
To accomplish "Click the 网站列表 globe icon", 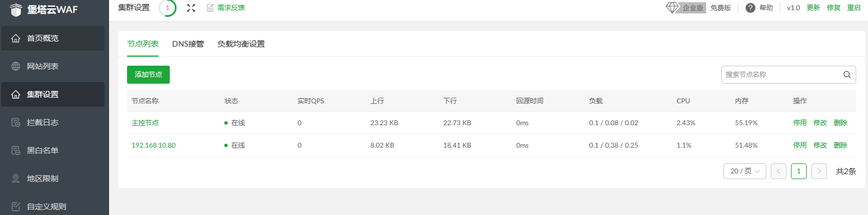I will click(x=16, y=66).
